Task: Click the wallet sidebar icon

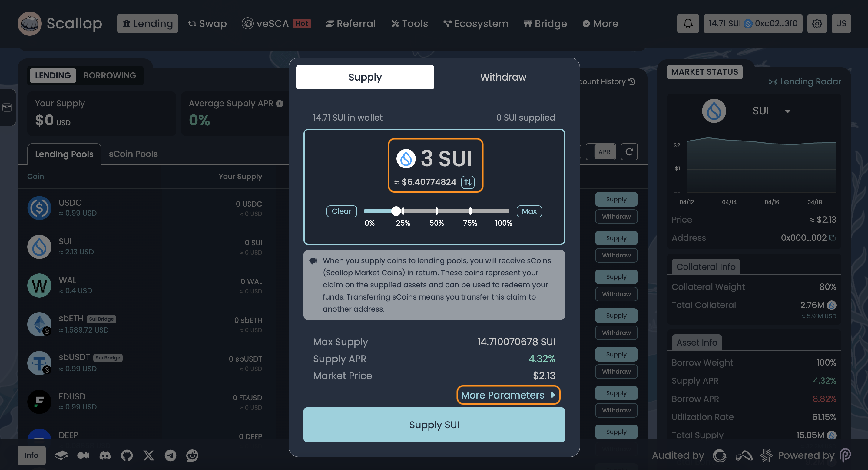Action: point(7,108)
